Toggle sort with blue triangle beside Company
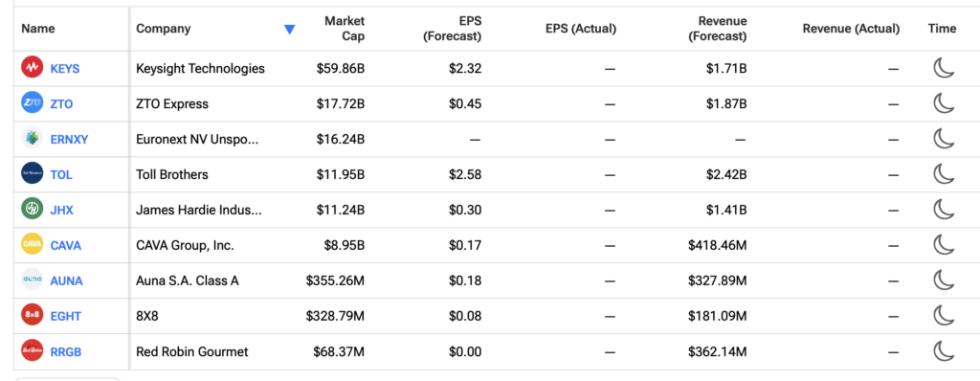This screenshot has width=980, height=381. (x=289, y=29)
